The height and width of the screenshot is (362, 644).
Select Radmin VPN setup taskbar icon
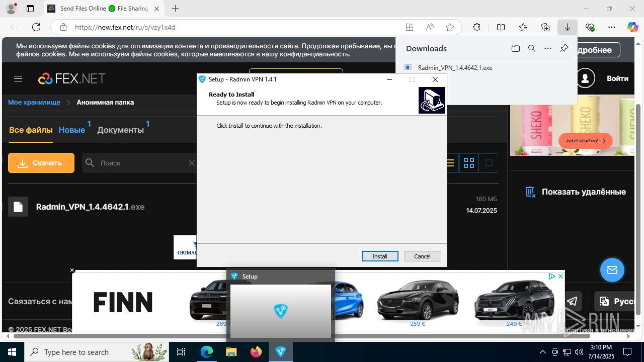coord(281,352)
